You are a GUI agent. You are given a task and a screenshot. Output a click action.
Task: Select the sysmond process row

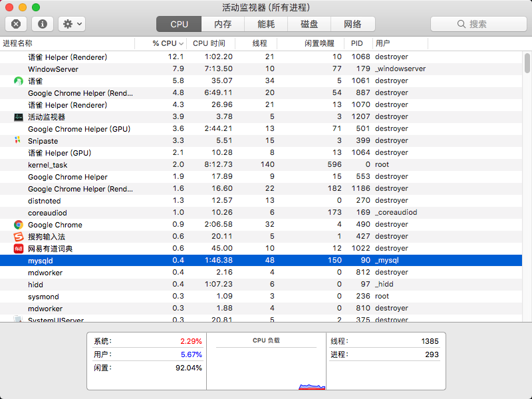(261, 297)
